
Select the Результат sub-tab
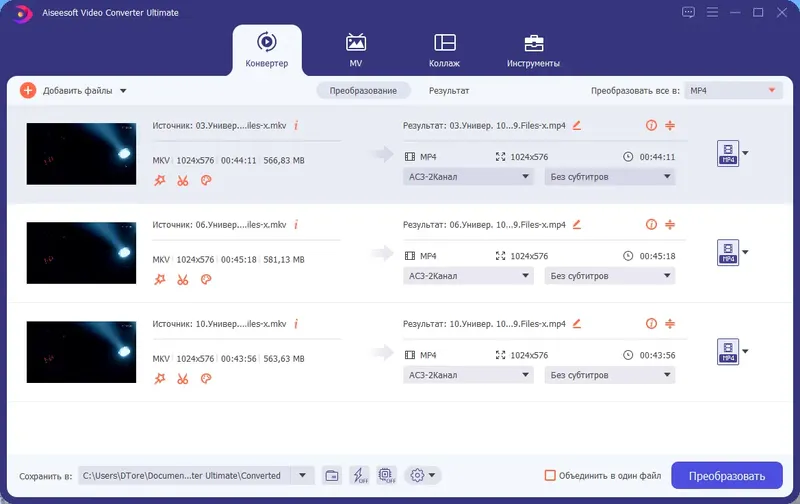(449, 90)
